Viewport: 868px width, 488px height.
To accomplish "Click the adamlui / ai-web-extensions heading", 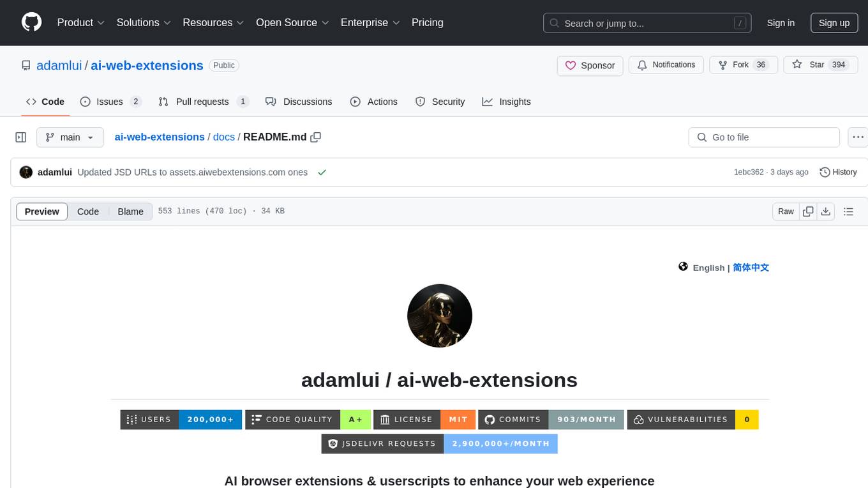I will click(439, 380).
